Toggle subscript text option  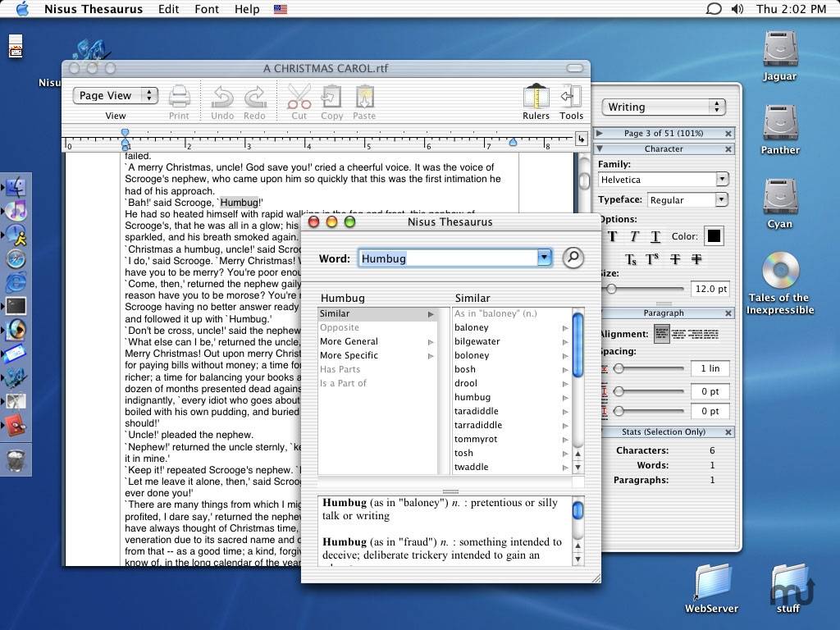(631, 259)
